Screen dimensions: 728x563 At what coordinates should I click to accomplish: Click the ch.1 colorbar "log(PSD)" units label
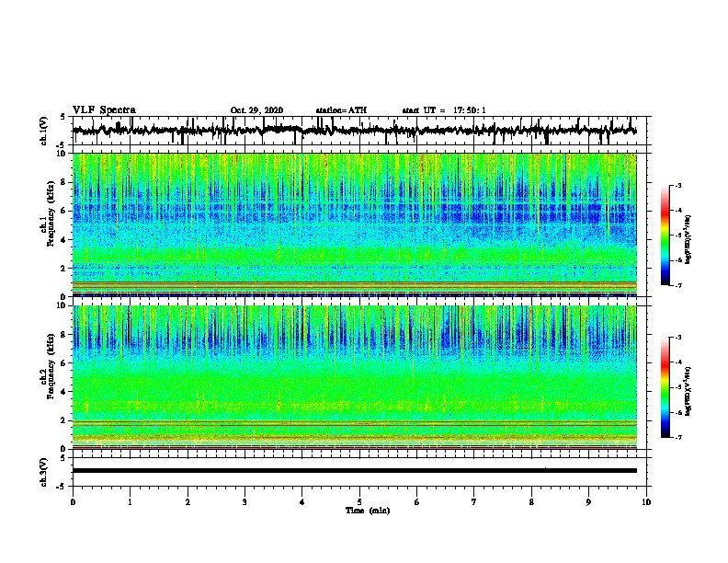tap(688, 240)
